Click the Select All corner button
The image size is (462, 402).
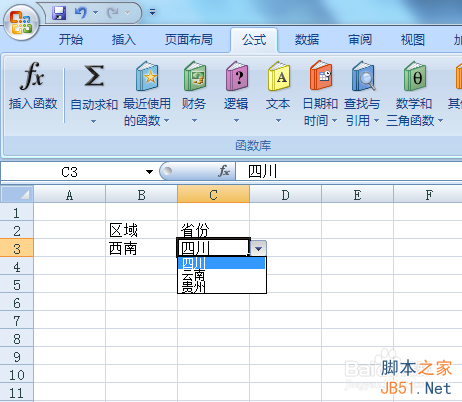[x=17, y=194]
